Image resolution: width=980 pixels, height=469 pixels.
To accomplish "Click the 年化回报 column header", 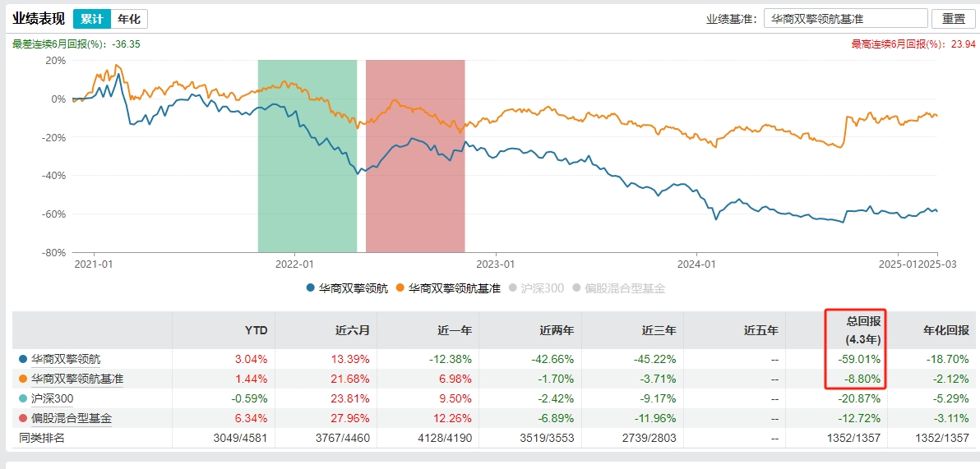I will (941, 330).
